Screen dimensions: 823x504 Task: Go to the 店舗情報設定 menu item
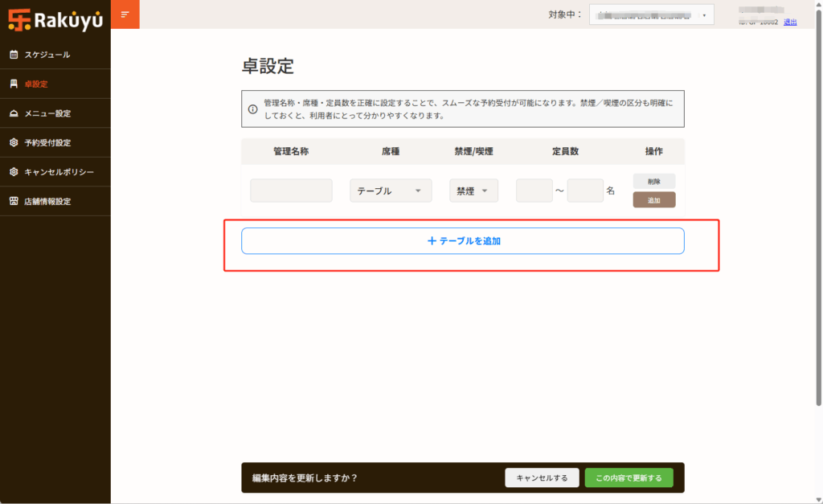(x=47, y=201)
